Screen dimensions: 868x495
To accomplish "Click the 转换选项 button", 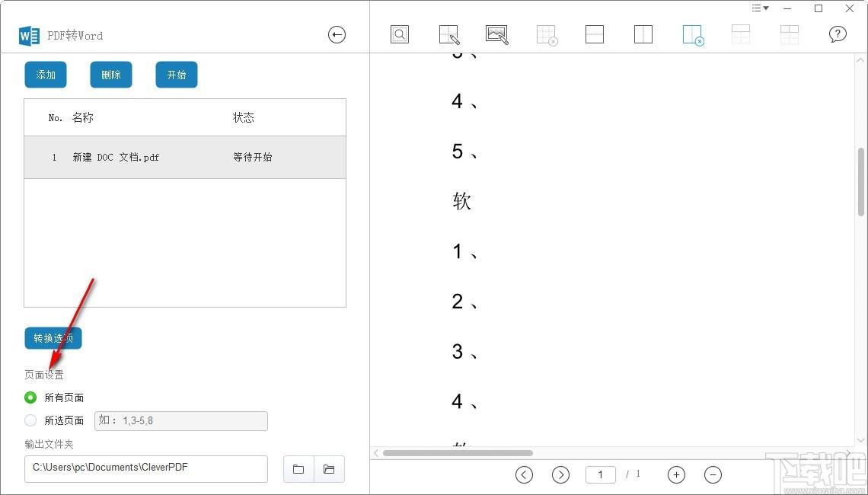I will (x=53, y=338).
